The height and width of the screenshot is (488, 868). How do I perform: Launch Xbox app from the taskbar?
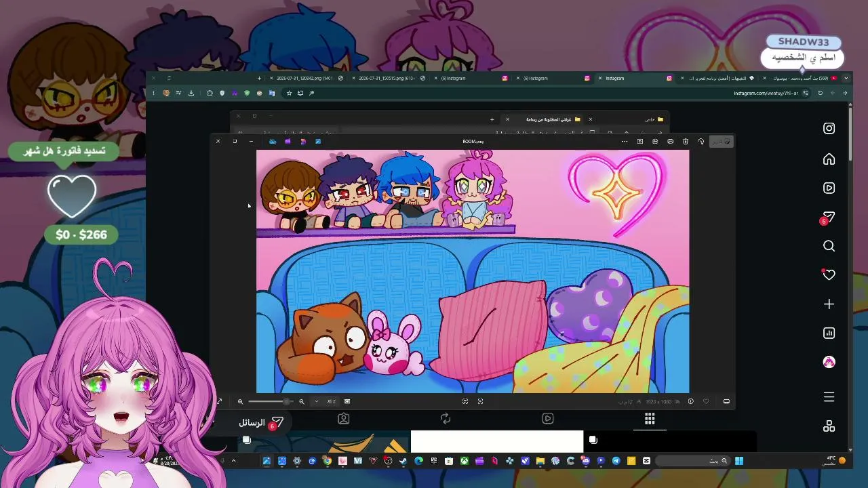click(464, 461)
